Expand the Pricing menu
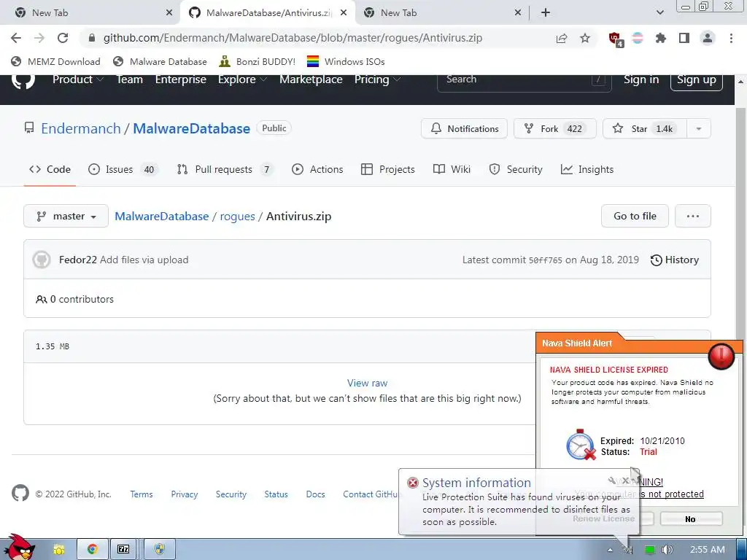Screen dimensions: 747x560 (377, 79)
